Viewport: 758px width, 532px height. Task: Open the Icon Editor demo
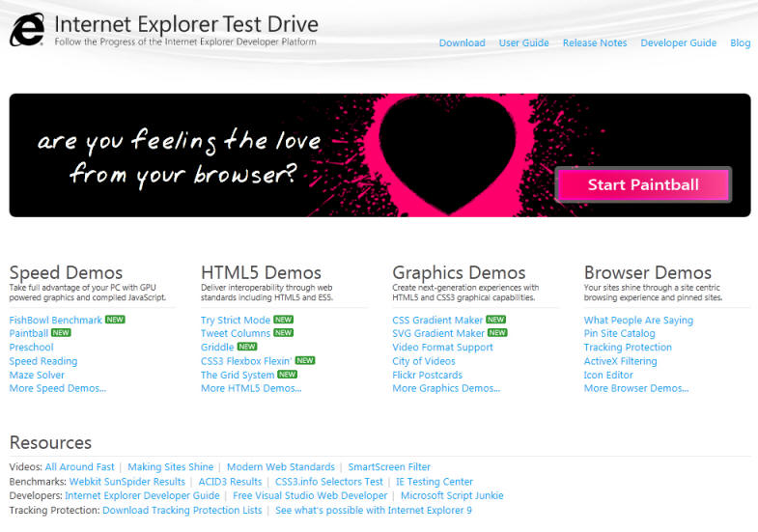point(608,375)
